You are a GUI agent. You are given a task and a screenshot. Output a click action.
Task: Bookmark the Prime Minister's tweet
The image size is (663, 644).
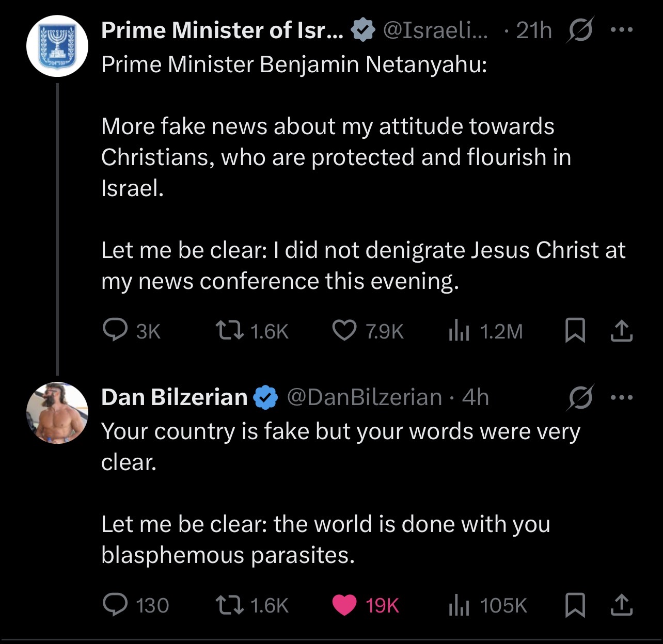575,331
